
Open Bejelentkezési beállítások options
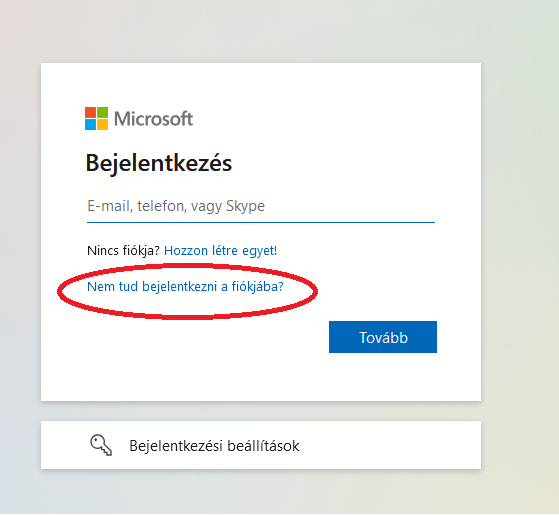261,445
